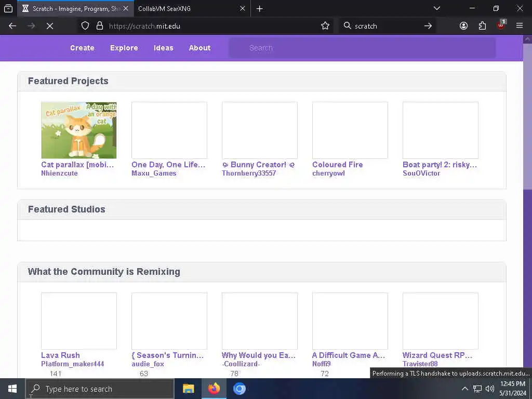Close the Scratch tab

126,8
